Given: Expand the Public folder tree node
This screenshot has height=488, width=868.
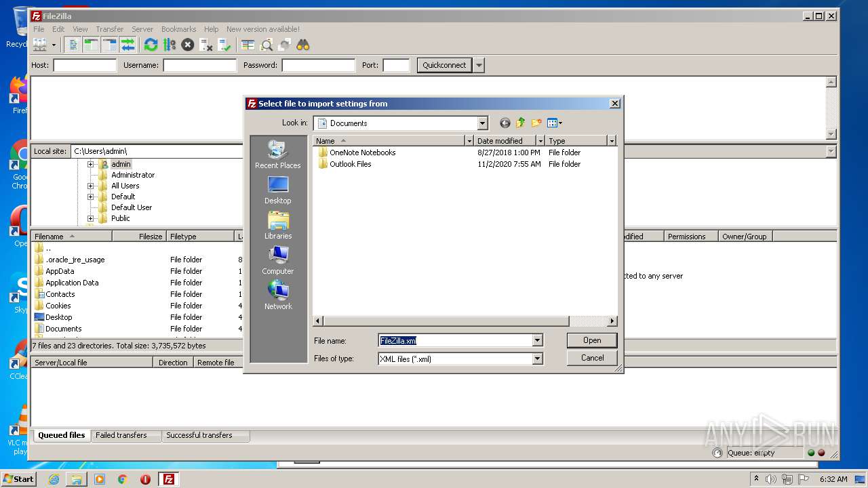Looking at the screenshot, I should click(90, 218).
